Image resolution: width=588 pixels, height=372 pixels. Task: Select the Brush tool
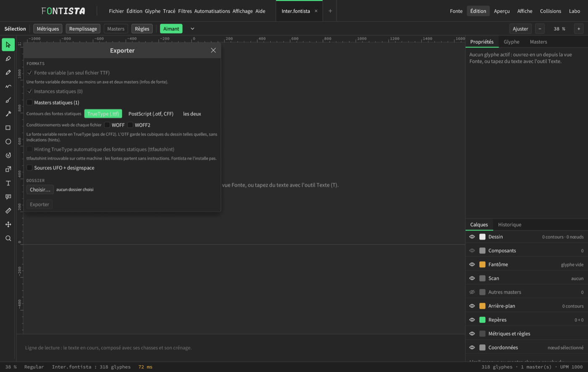[x=8, y=100]
